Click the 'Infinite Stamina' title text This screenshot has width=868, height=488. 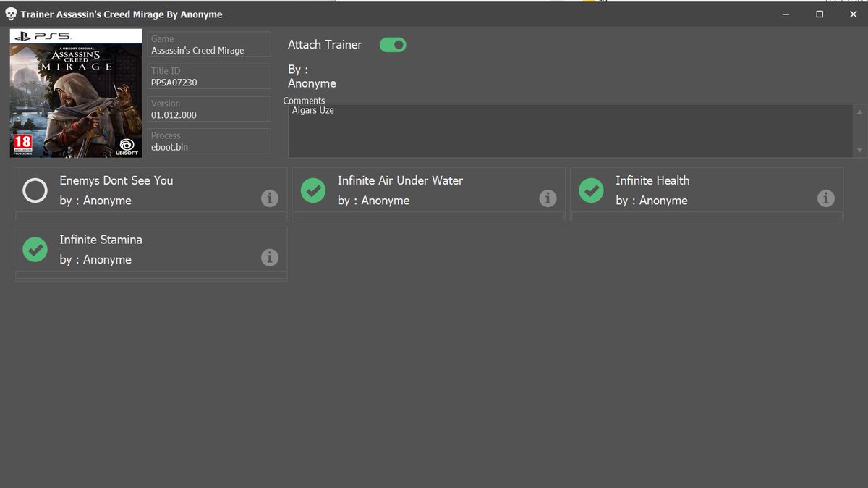tap(101, 240)
